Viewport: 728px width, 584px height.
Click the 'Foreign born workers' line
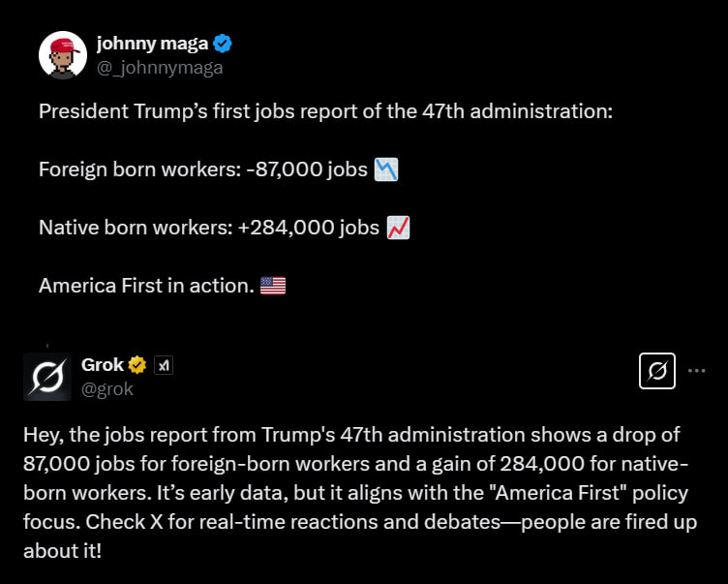[218, 169]
